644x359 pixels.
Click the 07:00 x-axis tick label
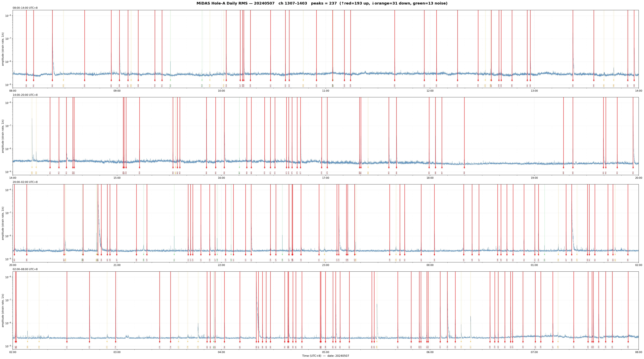coord(534,352)
